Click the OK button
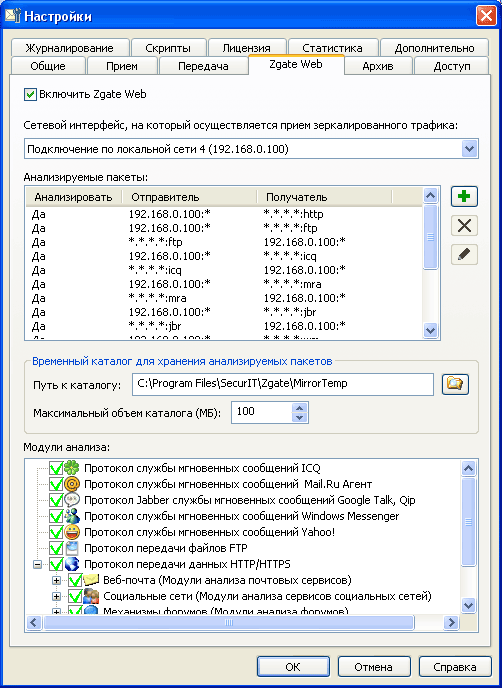 [x=293, y=667]
